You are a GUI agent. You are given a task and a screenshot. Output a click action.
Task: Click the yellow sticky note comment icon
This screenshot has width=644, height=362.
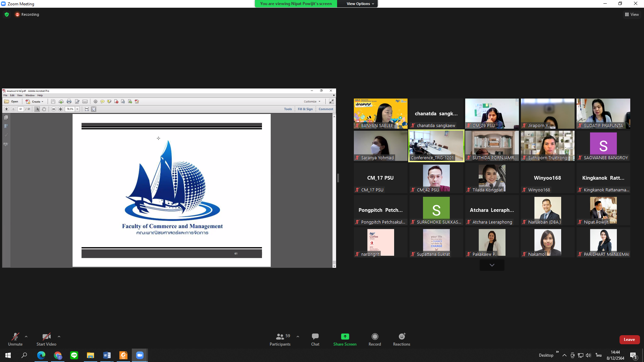coord(102,102)
